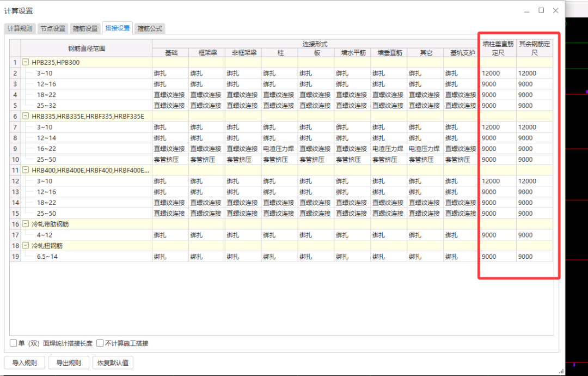Select the 16~22 diameter row
Viewport: 588px width, 376px height.
(x=87, y=149)
